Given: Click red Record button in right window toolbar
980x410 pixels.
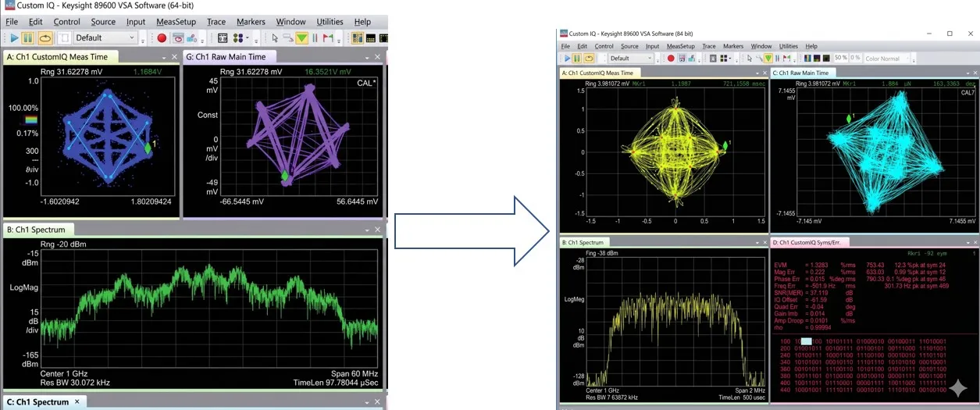Looking at the screenshot, I should [671, 58].
